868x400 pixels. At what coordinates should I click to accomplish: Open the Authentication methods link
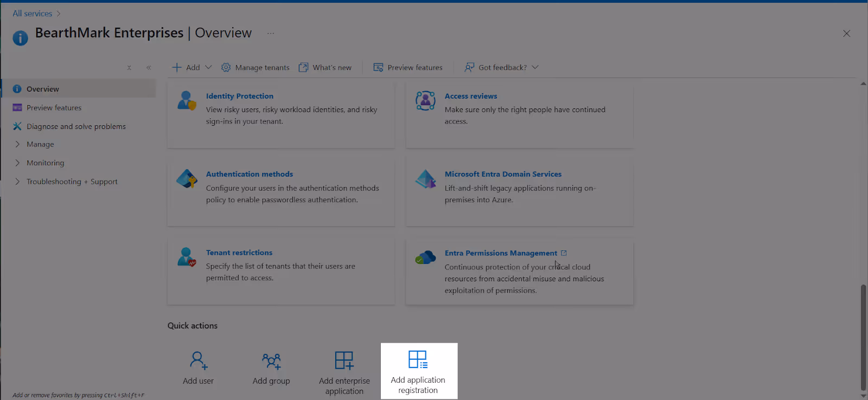[249, 174]
